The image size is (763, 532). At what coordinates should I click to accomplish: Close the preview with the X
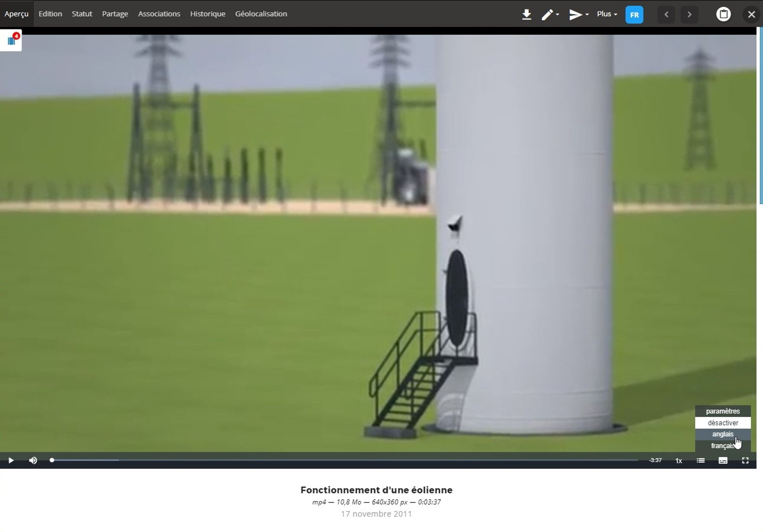(x=751, y=14)
